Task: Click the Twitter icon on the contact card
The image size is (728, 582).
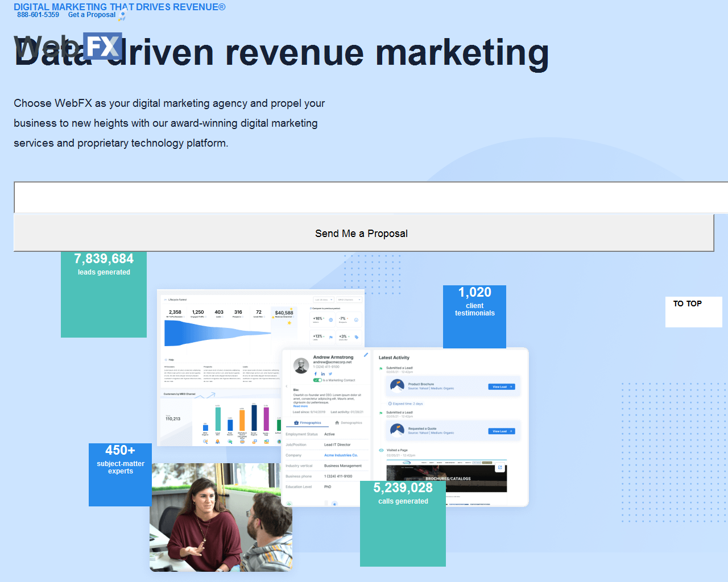Action: point(330,374)
